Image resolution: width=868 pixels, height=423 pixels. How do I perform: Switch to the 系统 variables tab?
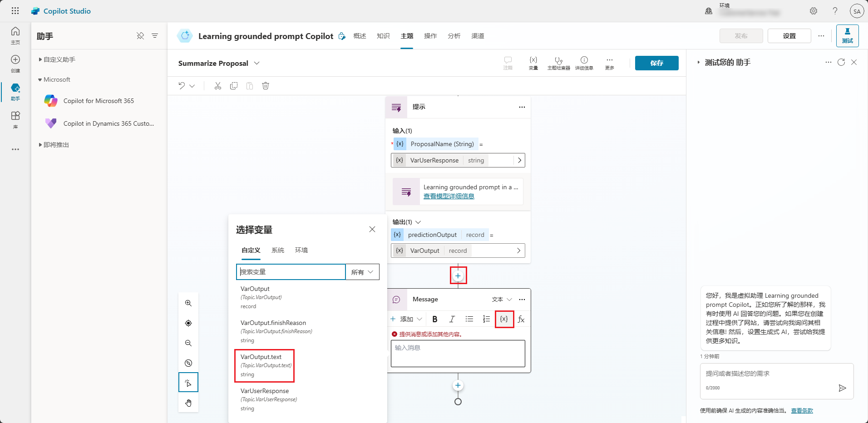tap(278, 250)
